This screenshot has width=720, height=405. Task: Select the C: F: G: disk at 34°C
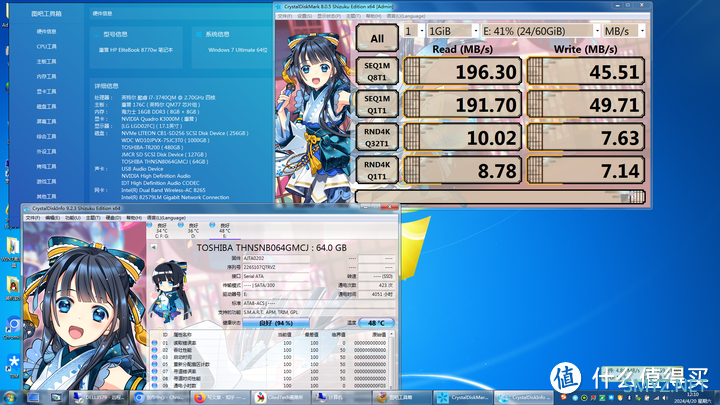(x=162, y=231)
